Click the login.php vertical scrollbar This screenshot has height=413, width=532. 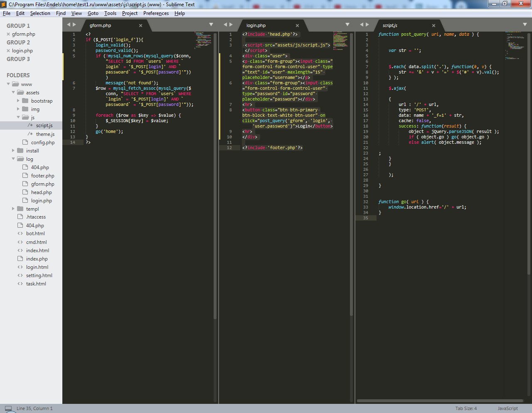pos(352,175)
